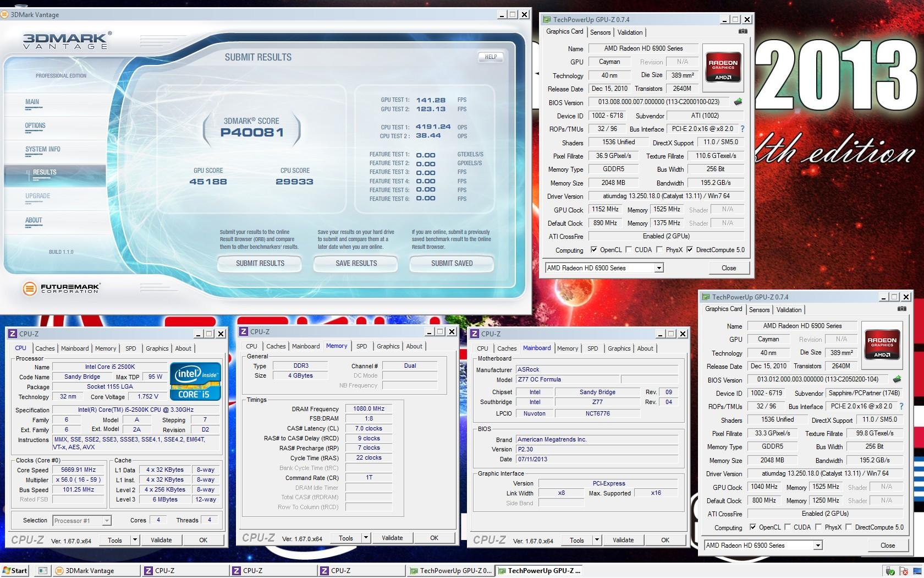The width and height of the screenshot is (924, 578).
Task: Click the Help button in 3DMark Vantage
Action: (491, 57)
